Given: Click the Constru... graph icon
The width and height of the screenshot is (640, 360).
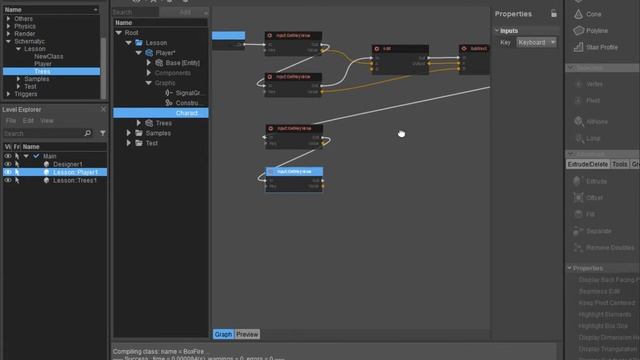Looking at the screenshot, I should [x=169, y=103].
